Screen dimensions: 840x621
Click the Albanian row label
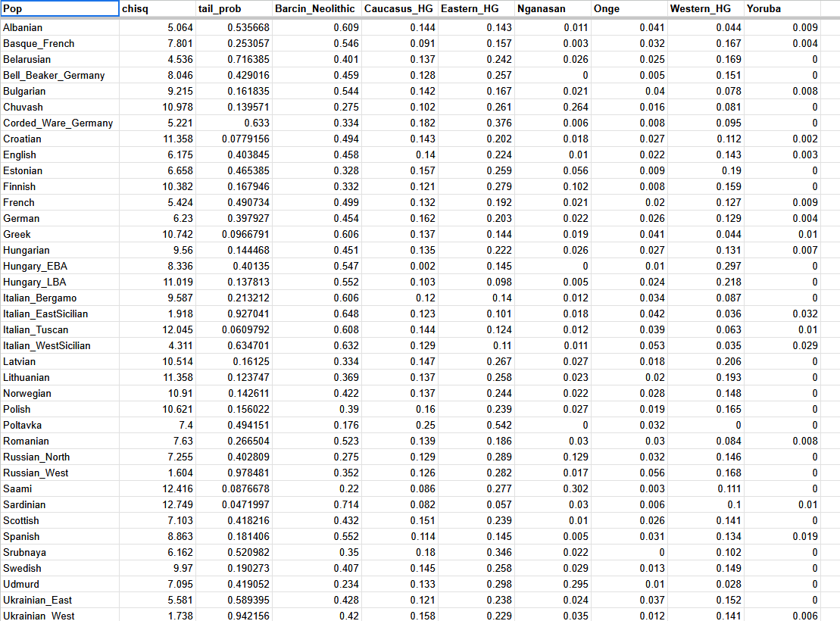pyautogui.click(x=23, y=27)
